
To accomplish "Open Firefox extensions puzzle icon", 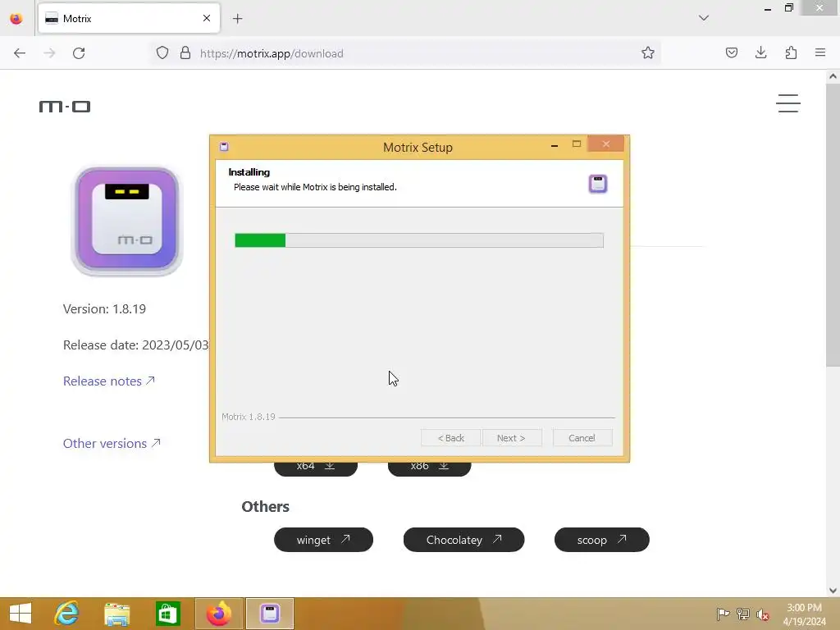I will [x=791, y=53].
